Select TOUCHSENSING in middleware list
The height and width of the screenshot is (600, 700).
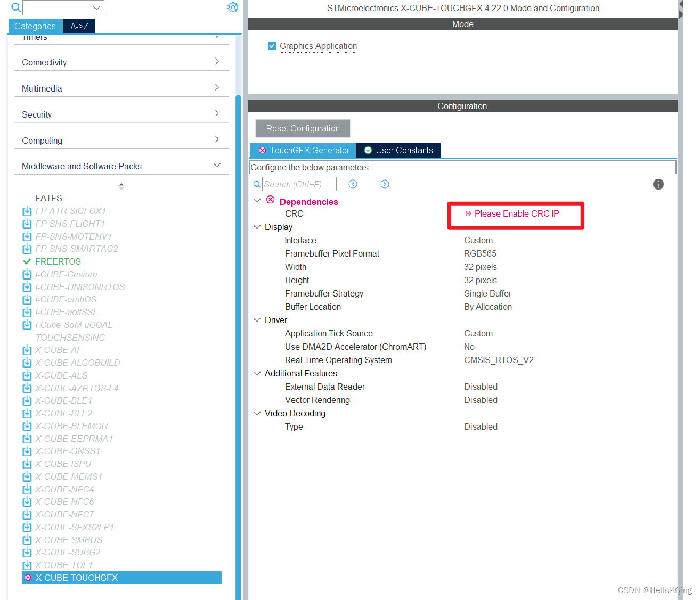tap(70, 338)
